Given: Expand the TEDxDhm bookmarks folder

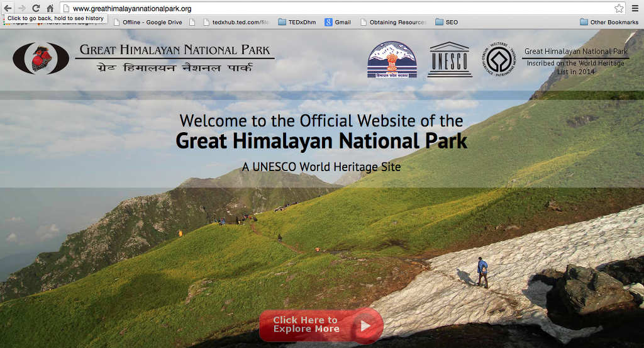Looking at the screenshot, I should [x=299, y=22].
